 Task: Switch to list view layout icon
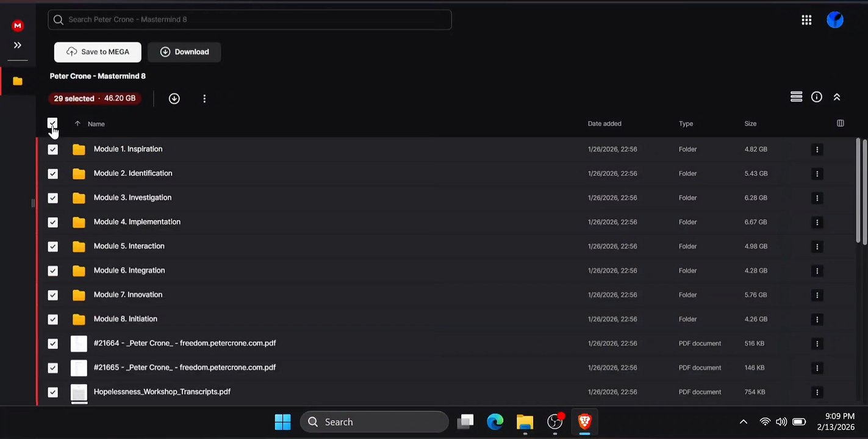(796, 97)
